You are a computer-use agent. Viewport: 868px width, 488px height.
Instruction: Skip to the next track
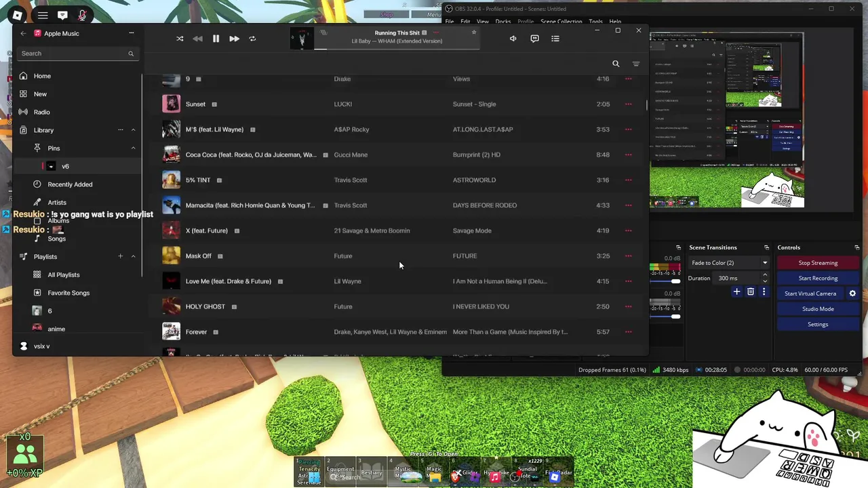pyautogui.click(x=234, y=39)
